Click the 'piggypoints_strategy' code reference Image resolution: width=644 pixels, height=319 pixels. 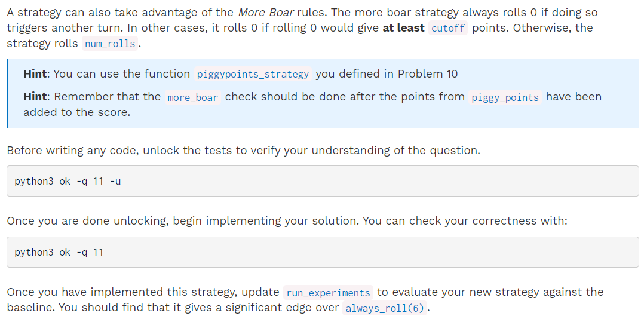pyautogui.click(x=253, y=74)
